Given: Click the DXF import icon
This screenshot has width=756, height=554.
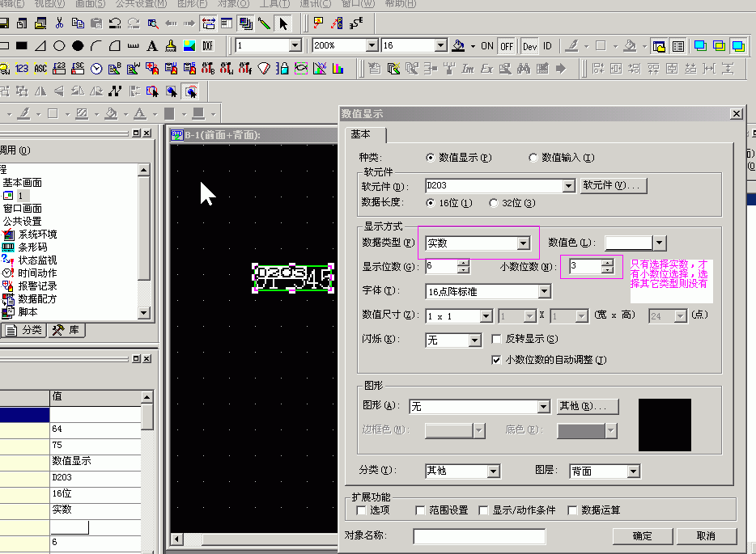Looking at the screenshot, I should click(x=208, y=46).
